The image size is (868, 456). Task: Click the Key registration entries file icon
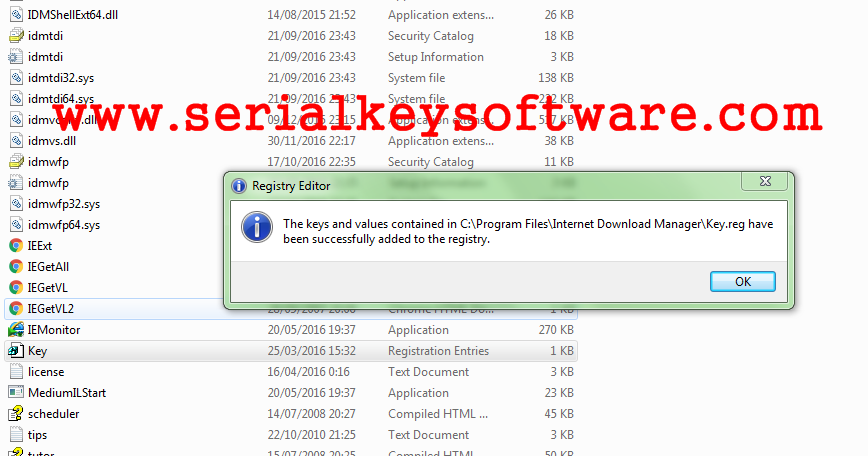16,351
